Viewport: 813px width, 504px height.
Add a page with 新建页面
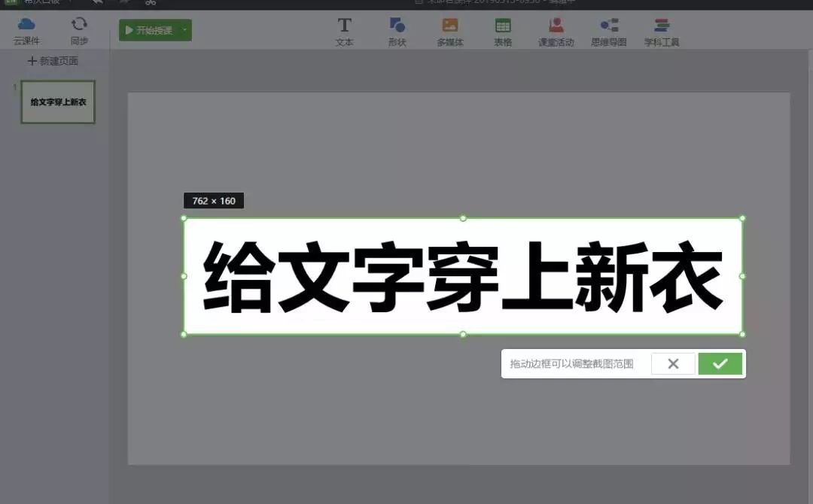click(x=53, y=61)
